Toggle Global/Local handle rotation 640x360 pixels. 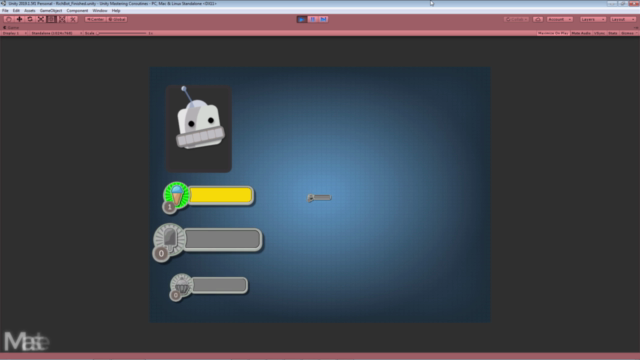tap(117, 19)
